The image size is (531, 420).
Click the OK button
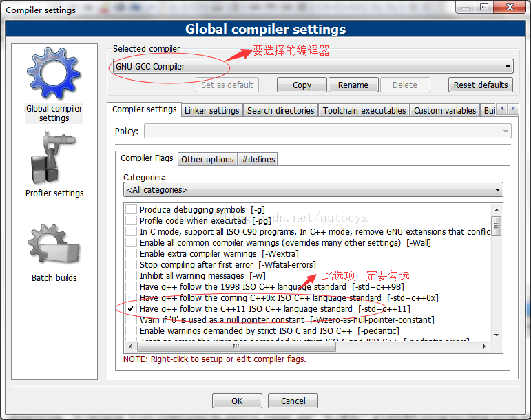pyautogui.click(x=237, y=401)
